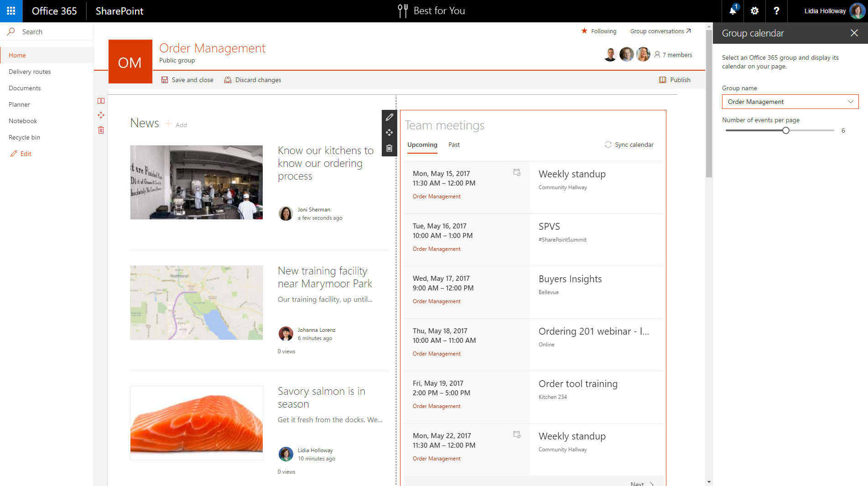Image resolution: width=868 pixels, height=486 pixels.
Task: Change the section column layout
Action: (x=101, y=101)
